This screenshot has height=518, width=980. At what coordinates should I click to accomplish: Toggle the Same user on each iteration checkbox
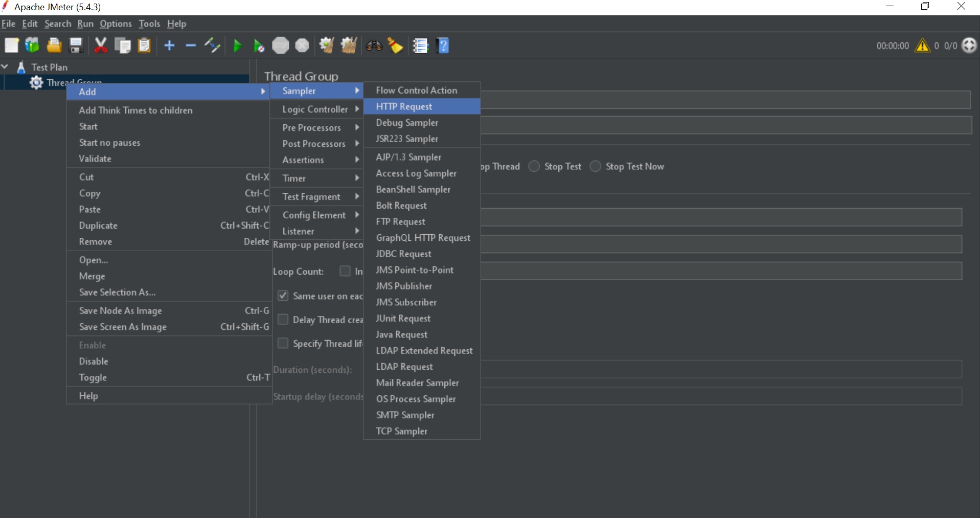click(283, 296)
